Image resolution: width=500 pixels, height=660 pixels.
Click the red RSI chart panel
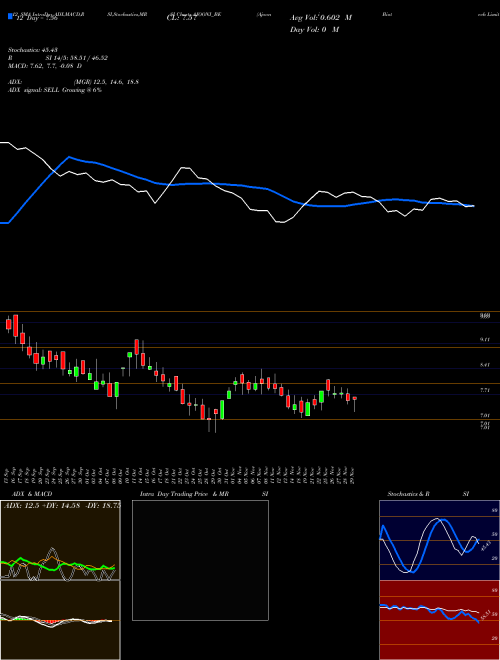click(x=439, y=620)
